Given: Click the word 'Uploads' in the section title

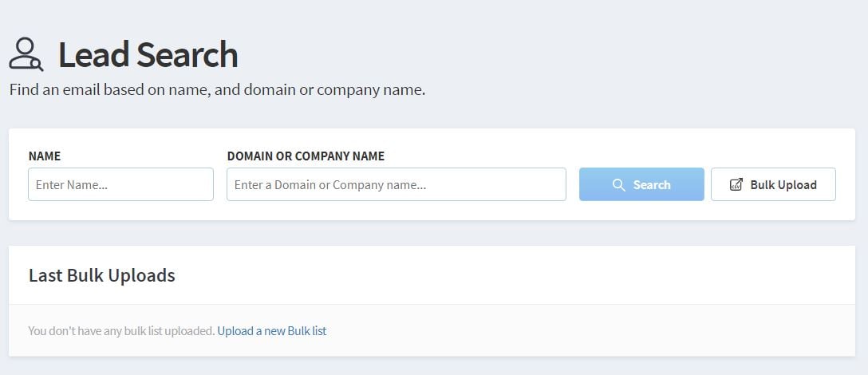Looking at the screenshot, I should coord(141,275).
